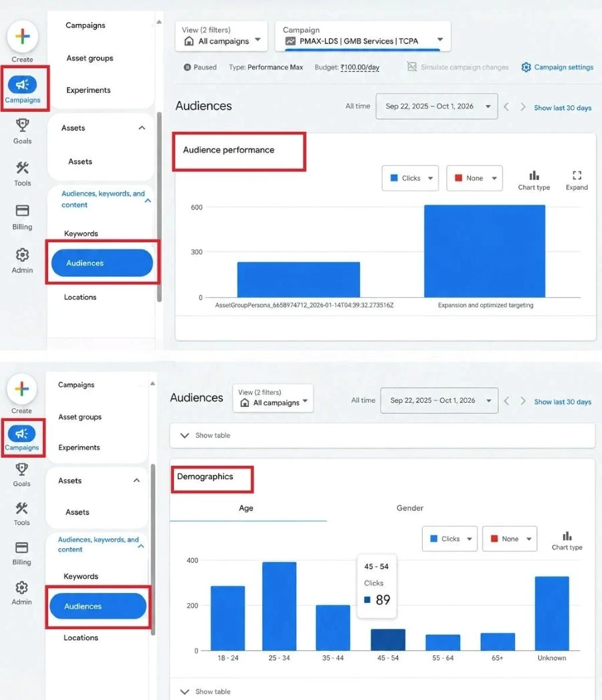Open None metric dropdown in Audience performance

click(474, 178)
